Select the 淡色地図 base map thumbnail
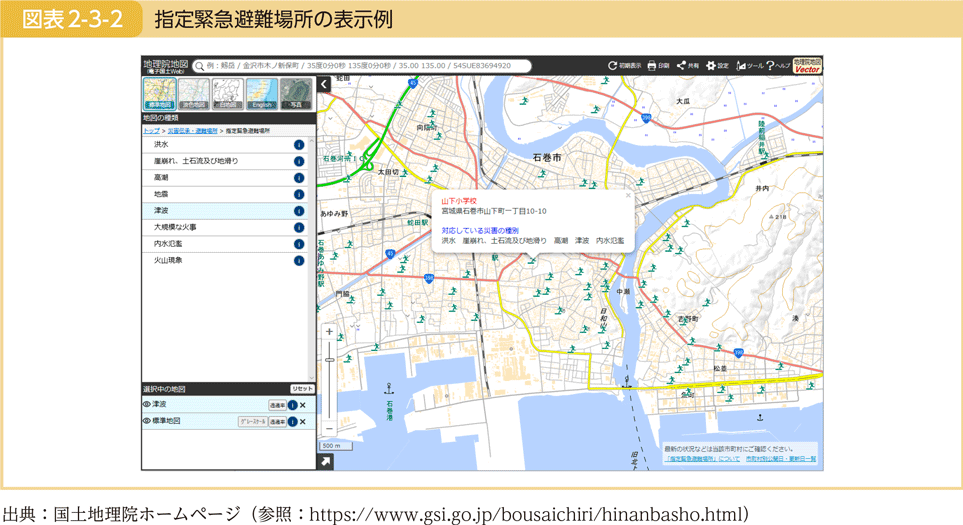The width and height of the screenshot is (963, 525). 193,94
